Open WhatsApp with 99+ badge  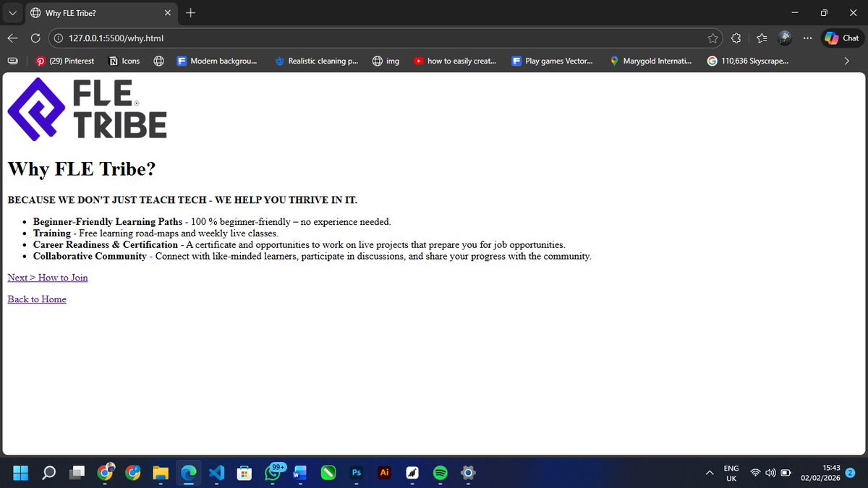point(273,473)
